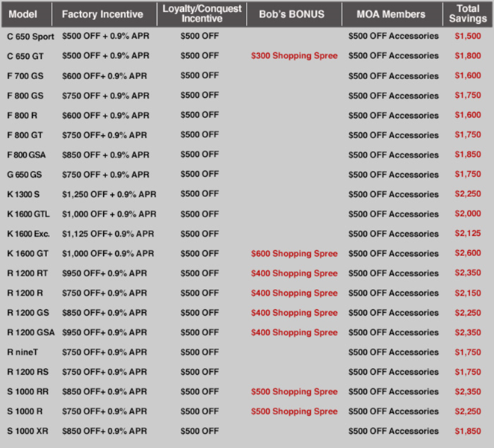Click the Loyalty/Conquest Incentive header
The image size is (494, 448).
202,13
